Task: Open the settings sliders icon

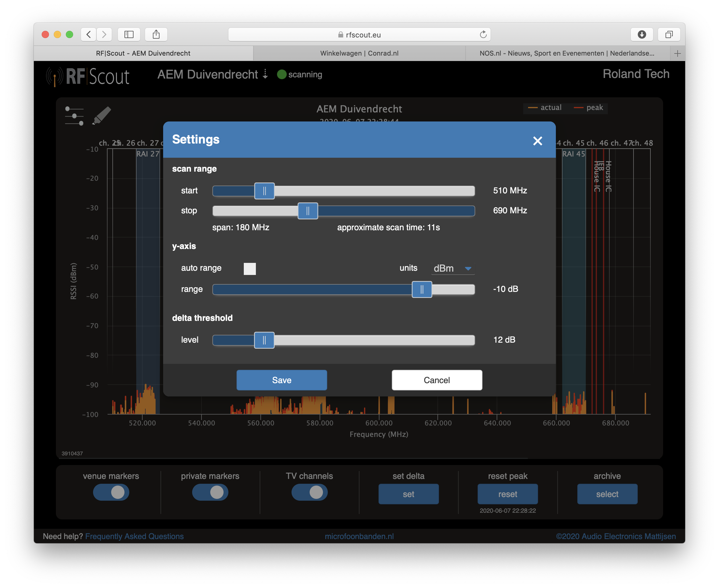Action: tap(74, 116)
